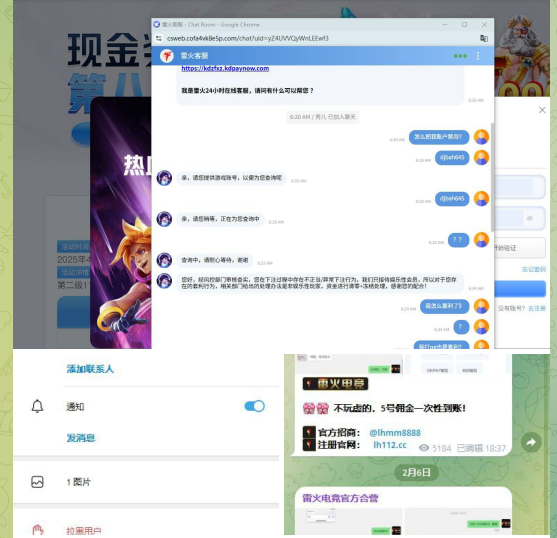Select the '我怎么套利了?' chat bubble
The width and height of the screenshot is (557, 538).
(x=444, y=306)
